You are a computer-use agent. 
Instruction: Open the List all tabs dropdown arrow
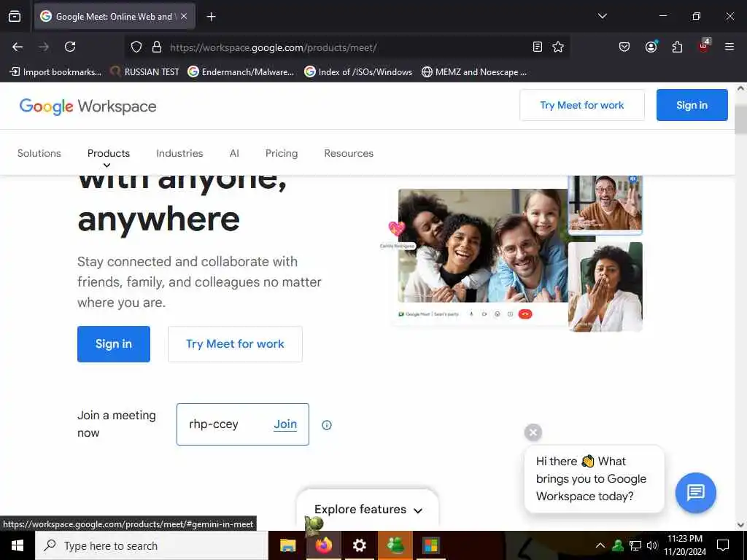(602, 16)
